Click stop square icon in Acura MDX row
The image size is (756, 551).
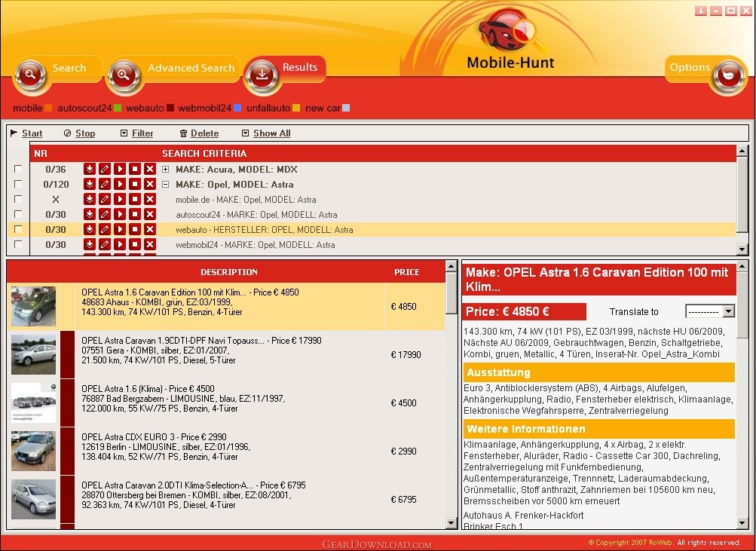(135, 169)
